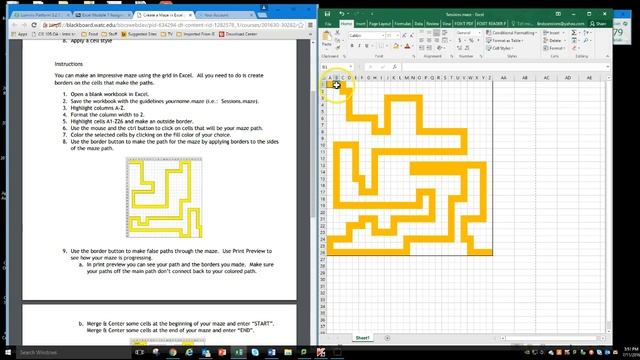Click the Decrease Font Size icon
Viewport: 640px width, 360px height.
[x=411, y=36]
